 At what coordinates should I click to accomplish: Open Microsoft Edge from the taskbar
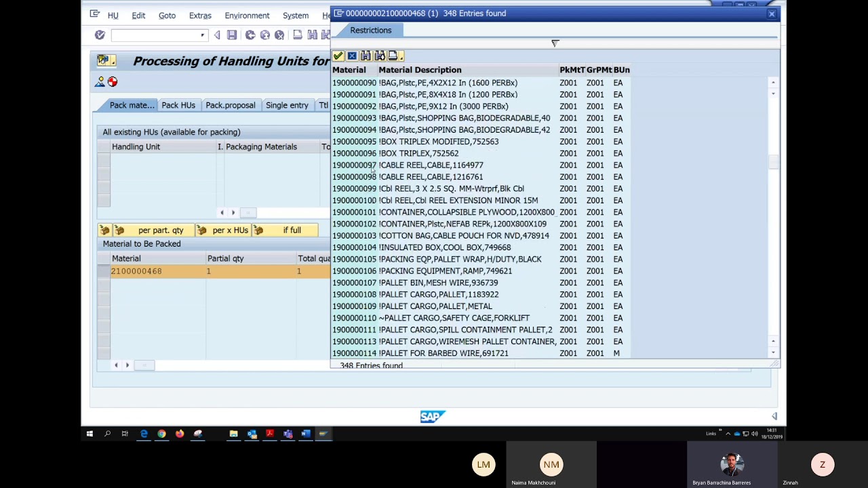coord(144,434)
